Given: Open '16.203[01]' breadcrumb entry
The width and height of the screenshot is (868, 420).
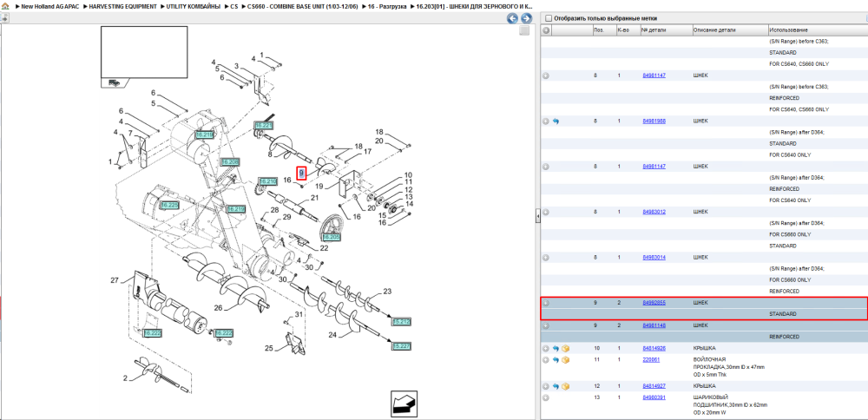Looking at the screenshot, I should [x=475, y=6].
